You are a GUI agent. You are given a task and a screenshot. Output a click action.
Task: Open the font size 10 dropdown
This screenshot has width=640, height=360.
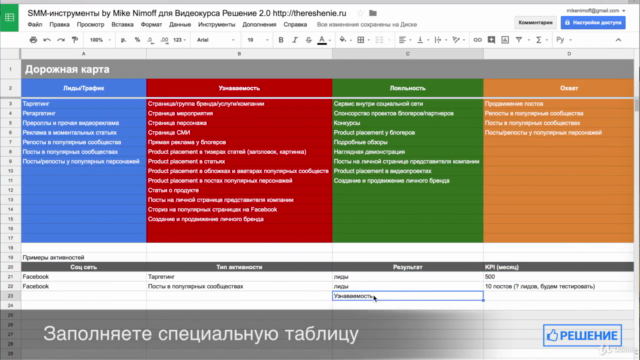[258, 40]
